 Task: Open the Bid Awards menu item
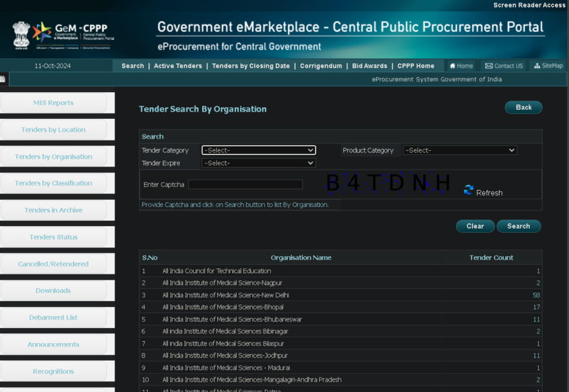click(x=370, y=66)
